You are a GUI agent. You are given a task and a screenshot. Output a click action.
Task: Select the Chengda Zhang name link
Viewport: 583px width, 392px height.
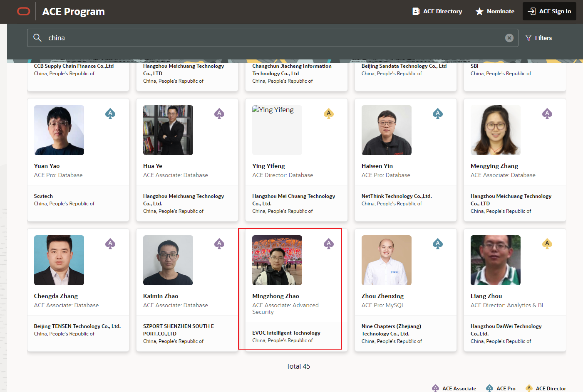[56, 296]
